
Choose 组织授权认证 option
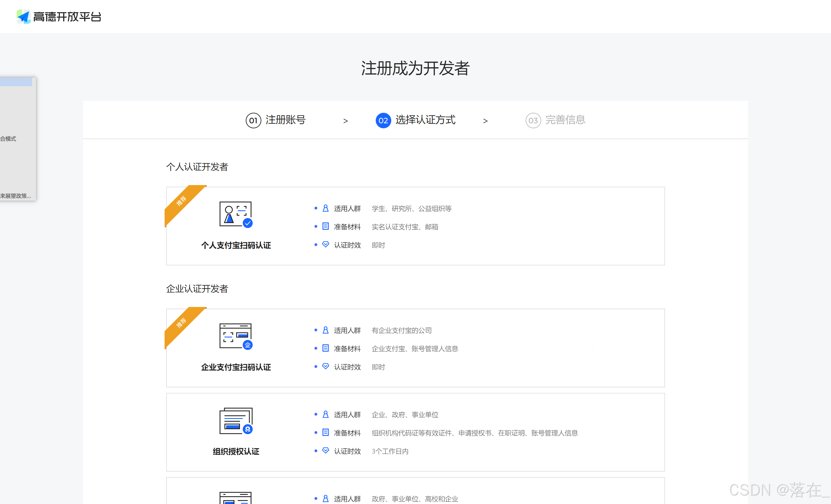pyautogui.click(x=236, y=451)
